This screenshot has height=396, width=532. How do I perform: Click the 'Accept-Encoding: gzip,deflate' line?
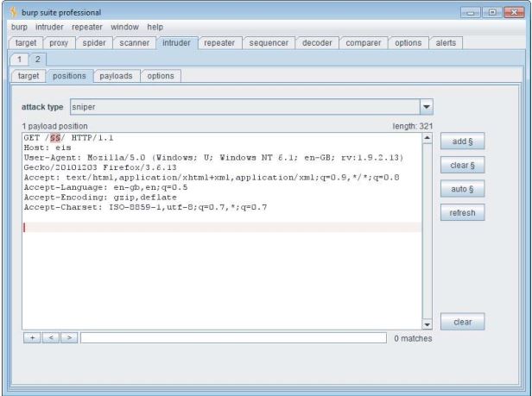coord(100,198)
